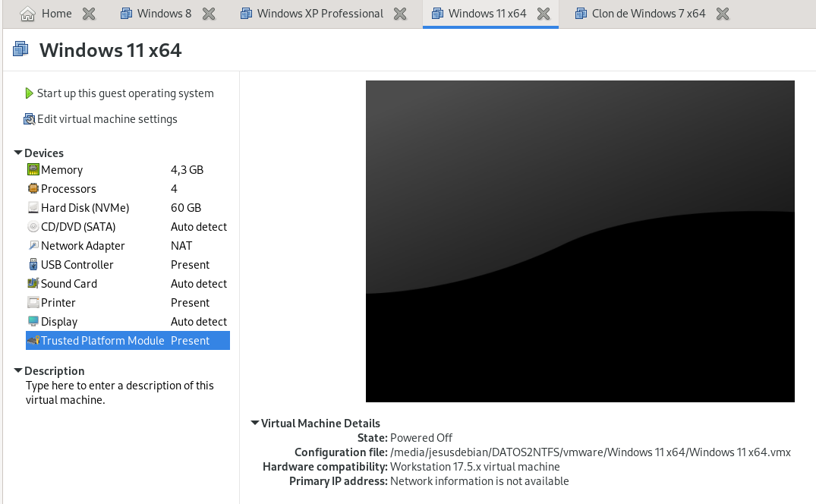816x504 pixels.
Task: Collapse the Devices section
Action: click(x=17, y=153)
